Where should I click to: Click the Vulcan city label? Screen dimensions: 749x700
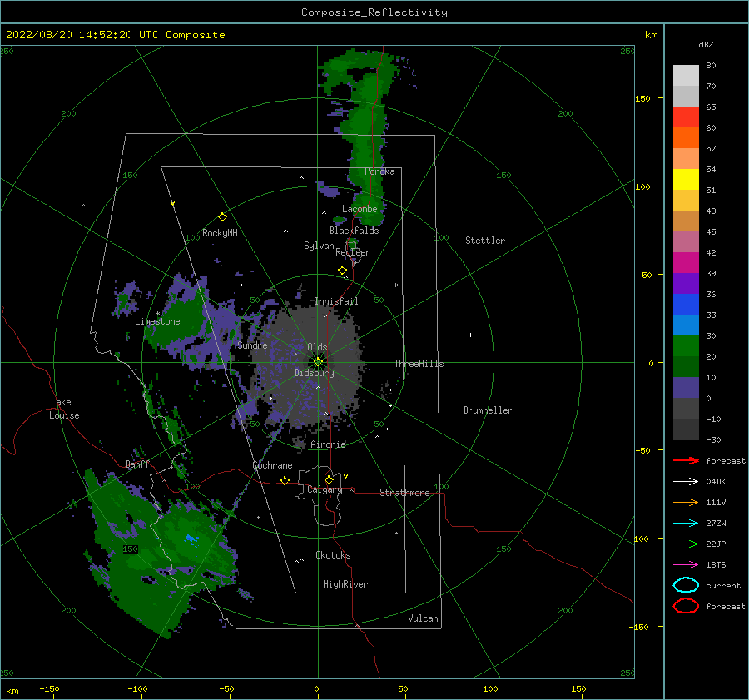(424, 618)
